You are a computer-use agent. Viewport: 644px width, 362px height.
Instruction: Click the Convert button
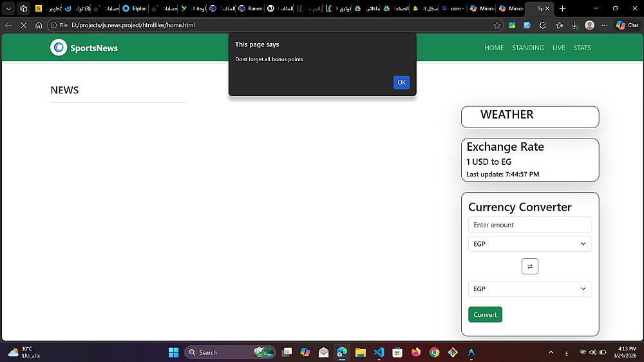(x=485, y=315)
